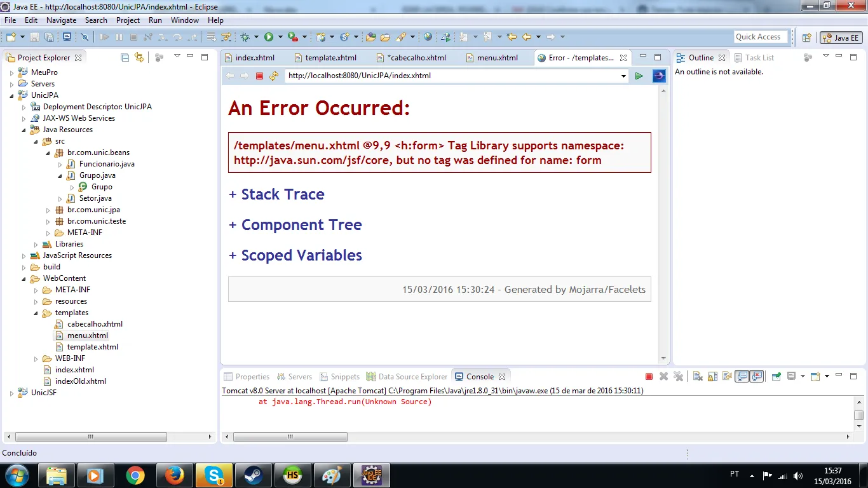Open the Project menu
Image resolution: width=868 pixels, height=488 pixels.
point(128,20)
